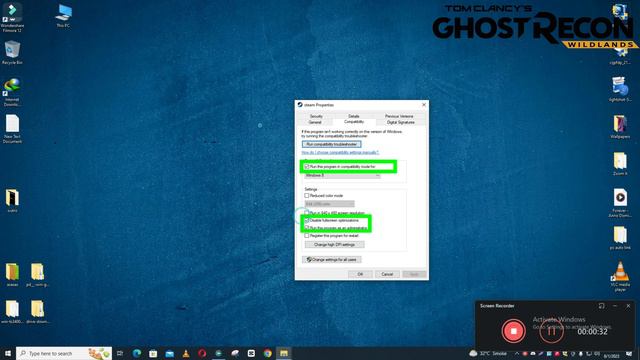Open the Recycle Bin desktop icon
Screen dimensions: 640x360
12,53
